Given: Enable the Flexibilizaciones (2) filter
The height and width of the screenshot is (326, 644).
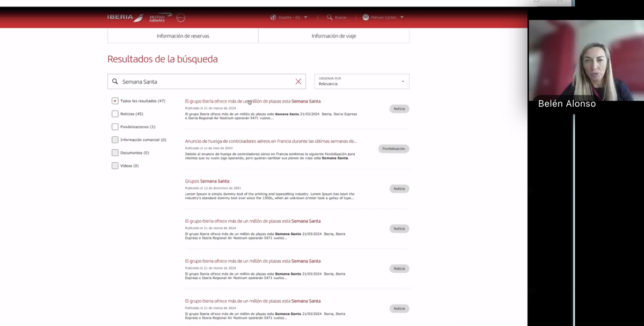Looking at the screenshot, I should 115,127.
